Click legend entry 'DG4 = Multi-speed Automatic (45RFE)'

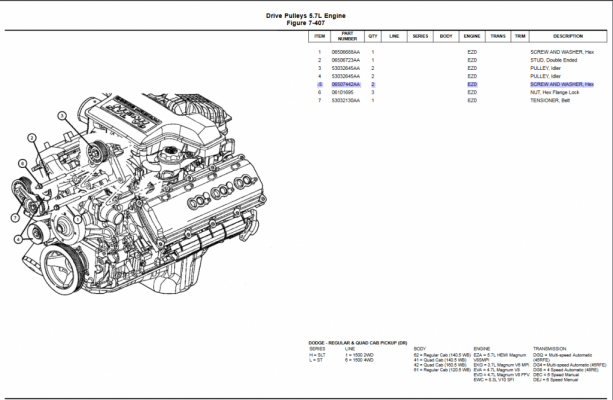pos(569,365)
